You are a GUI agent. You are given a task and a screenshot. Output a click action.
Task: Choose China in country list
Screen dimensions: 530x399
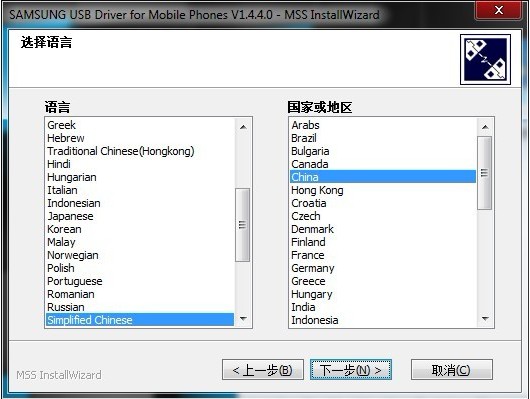[383, 177]
